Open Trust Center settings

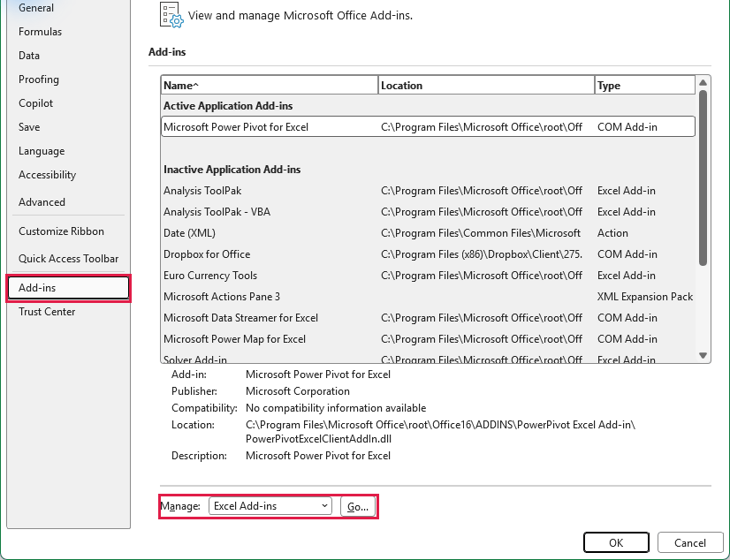point(47,312)
